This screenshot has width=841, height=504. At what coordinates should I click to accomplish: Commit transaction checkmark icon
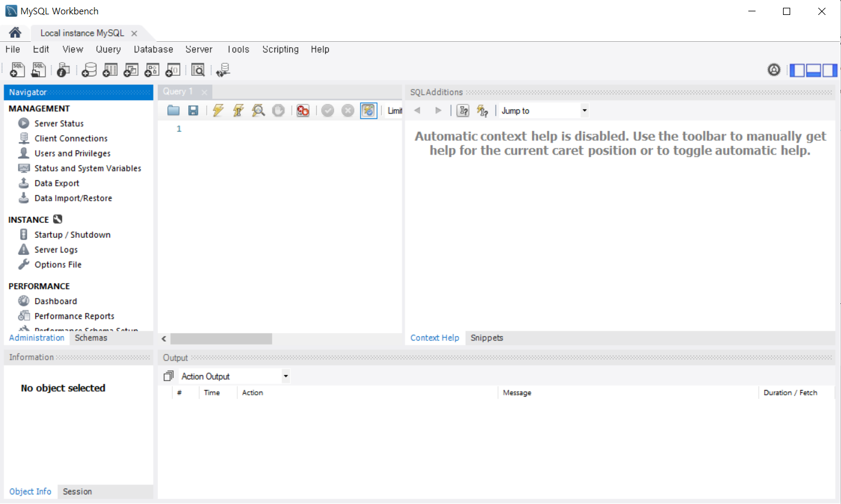[x=328, y=110]
